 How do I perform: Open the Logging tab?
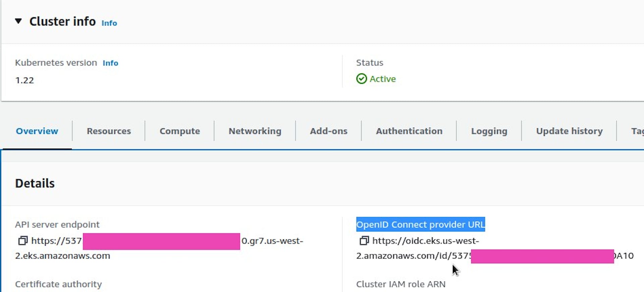click(x=489, y=131)
